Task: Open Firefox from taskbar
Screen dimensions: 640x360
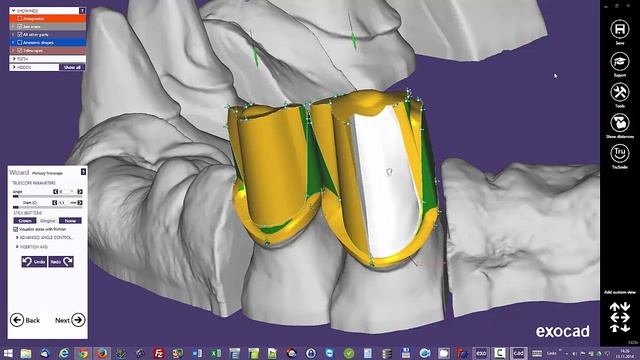Action: pos(102,353)
